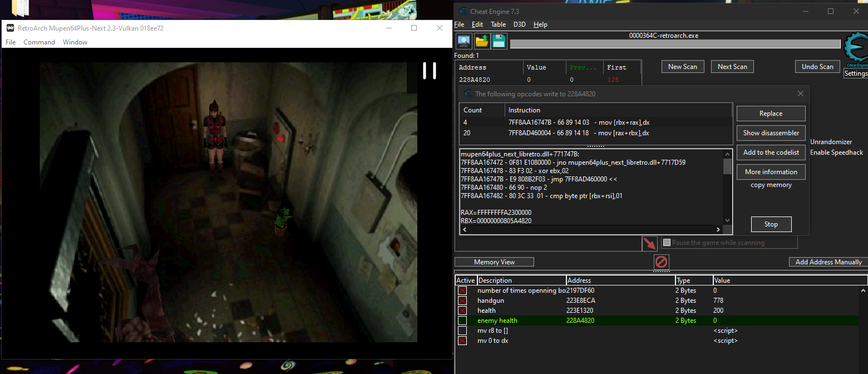The image size is (868, 374).
Task: Toggle 'mv r8 to []' script checkbox
Action: [x=462, y=331]
